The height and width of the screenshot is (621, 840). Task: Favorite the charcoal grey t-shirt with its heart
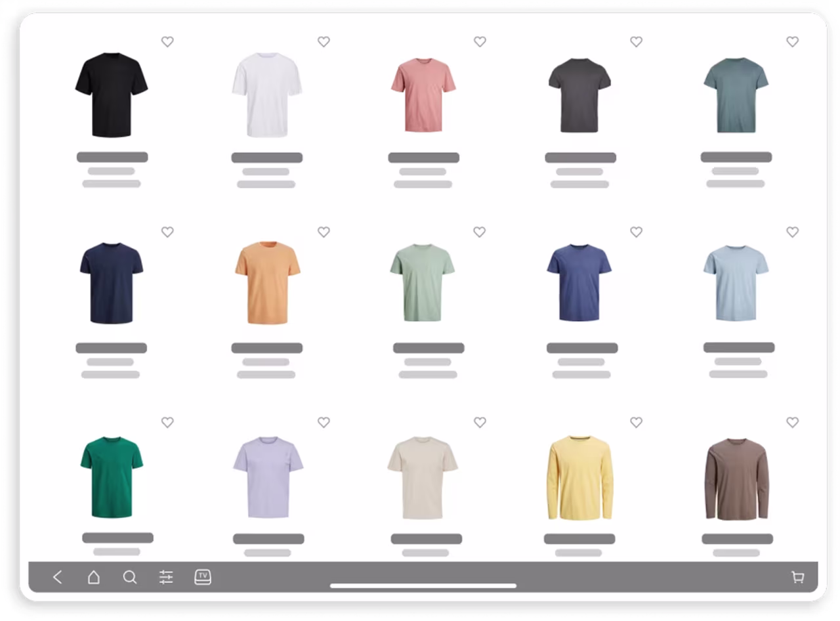pyautogui.click(x=636, y=41)
